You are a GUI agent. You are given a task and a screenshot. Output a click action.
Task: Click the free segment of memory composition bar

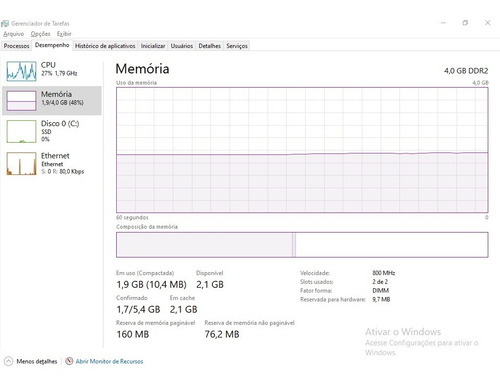(392, 245)
